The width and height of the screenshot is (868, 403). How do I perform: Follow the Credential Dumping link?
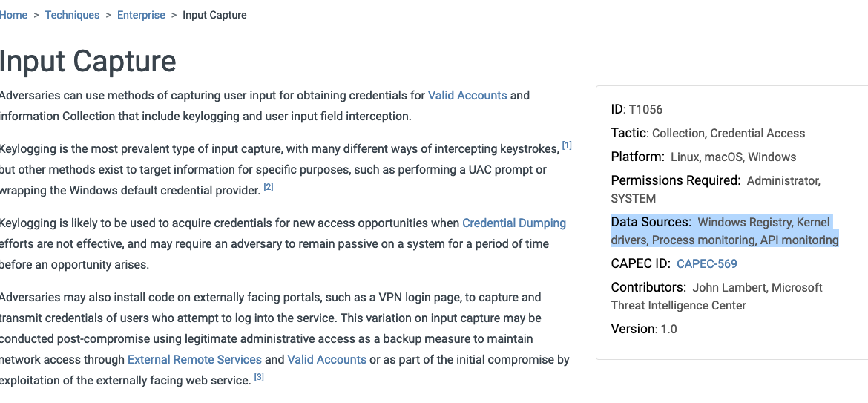point(513,223)
